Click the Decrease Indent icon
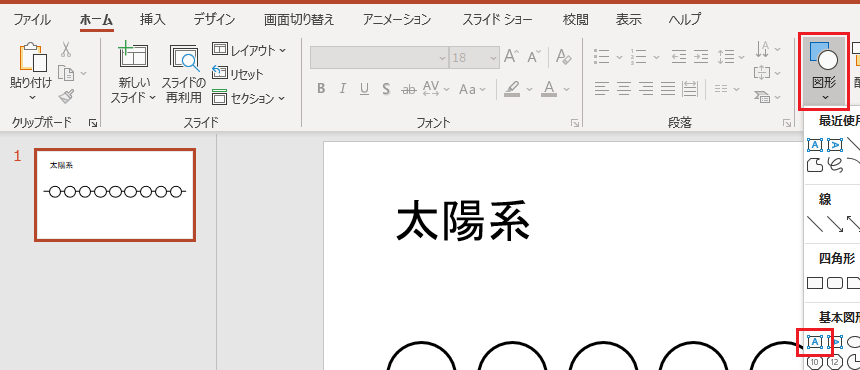The height and width of the screenshot is (370, 860). tap(679, 56)
